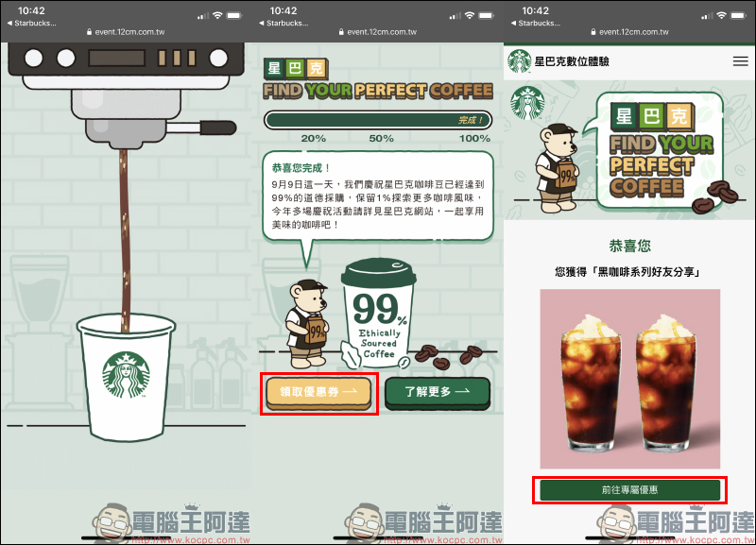Click the 20% progress label

pos(314,139)
